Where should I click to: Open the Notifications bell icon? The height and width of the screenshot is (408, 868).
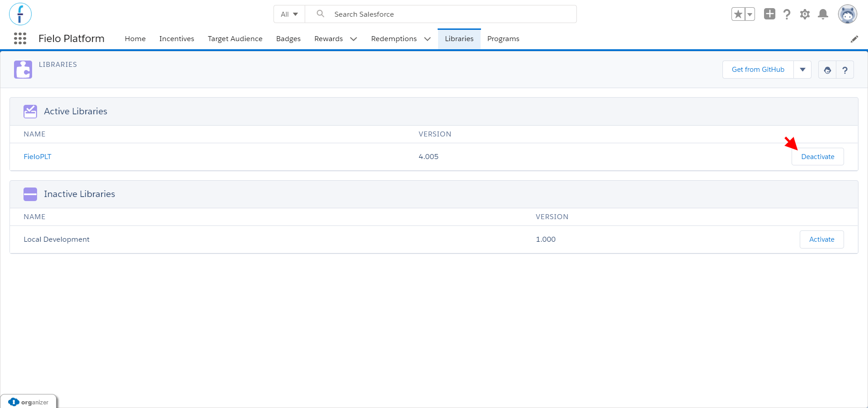tap(823, 14)
